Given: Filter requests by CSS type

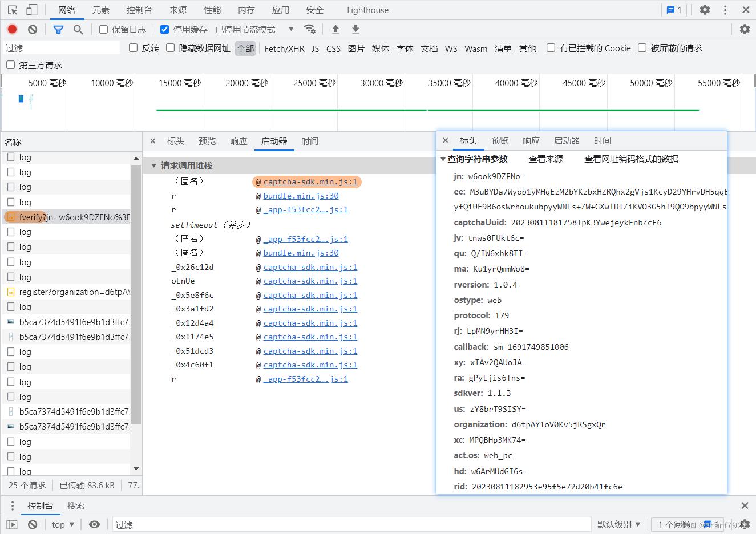Looking at the screenshot, I should point(333,48).
